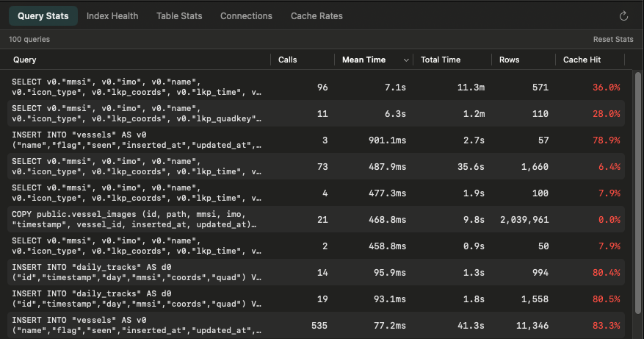Select the SELECT query with 96 calls
Viewport: 644px width, 339px height.
point(316,88)
